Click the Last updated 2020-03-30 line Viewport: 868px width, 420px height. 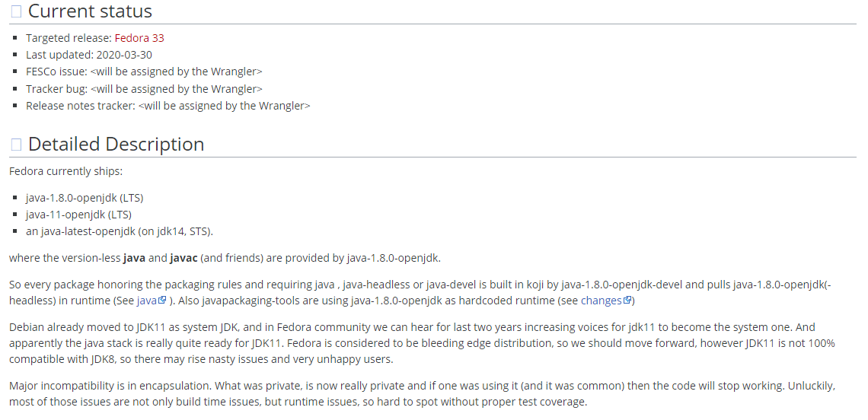coord(88,55)
